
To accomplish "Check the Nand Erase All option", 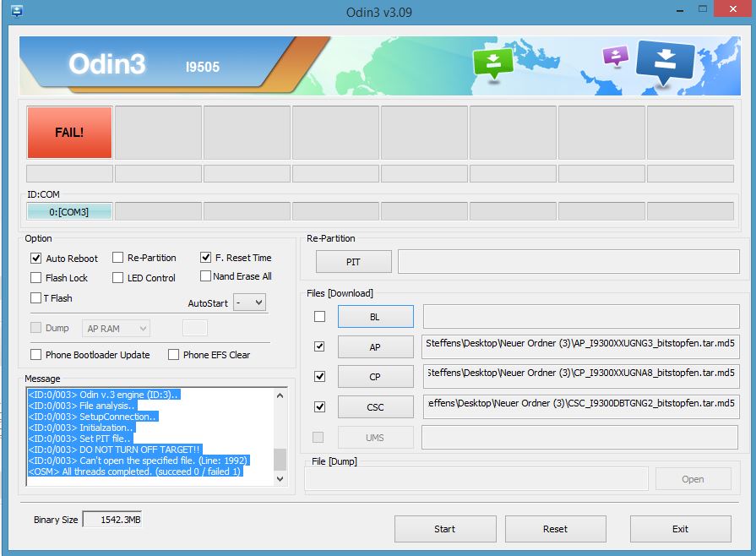I will [x=205, y=275].
